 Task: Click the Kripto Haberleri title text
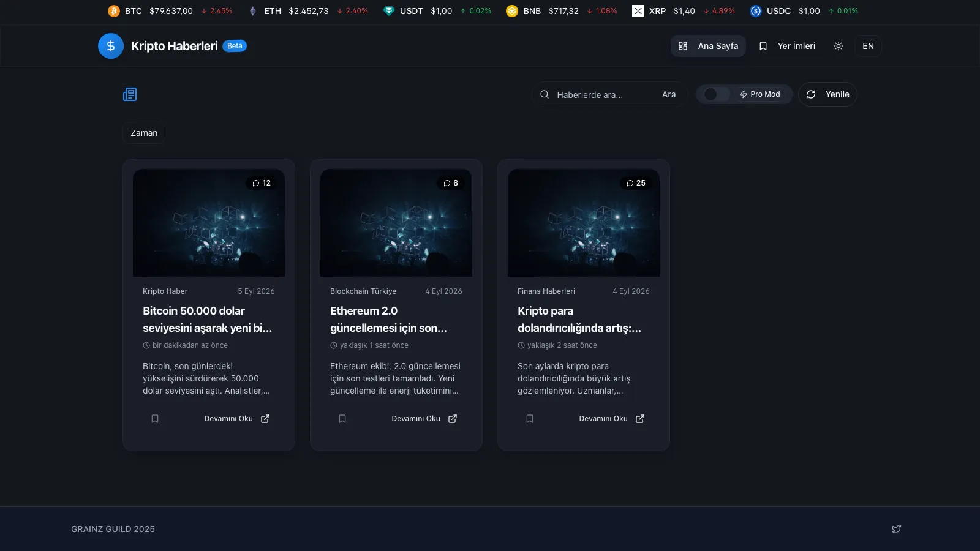point(175,46)
